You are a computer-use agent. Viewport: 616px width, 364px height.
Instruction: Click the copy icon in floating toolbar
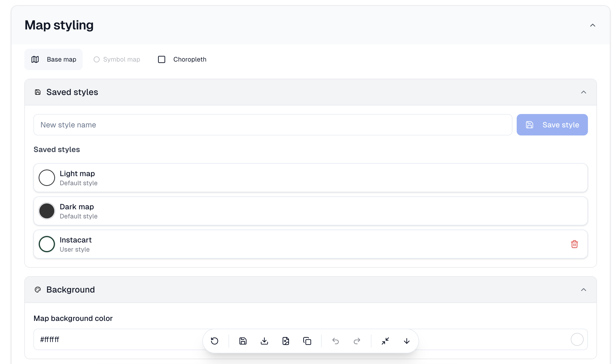307,341
